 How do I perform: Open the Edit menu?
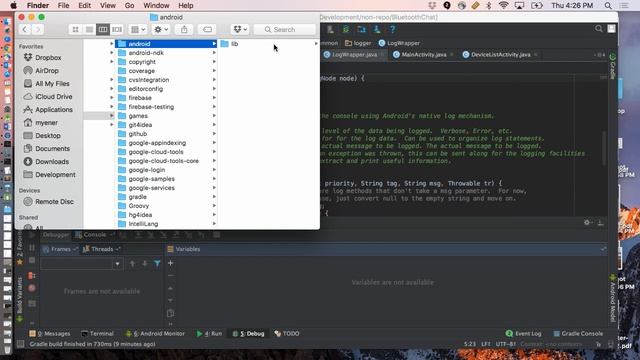pos(84,5)
